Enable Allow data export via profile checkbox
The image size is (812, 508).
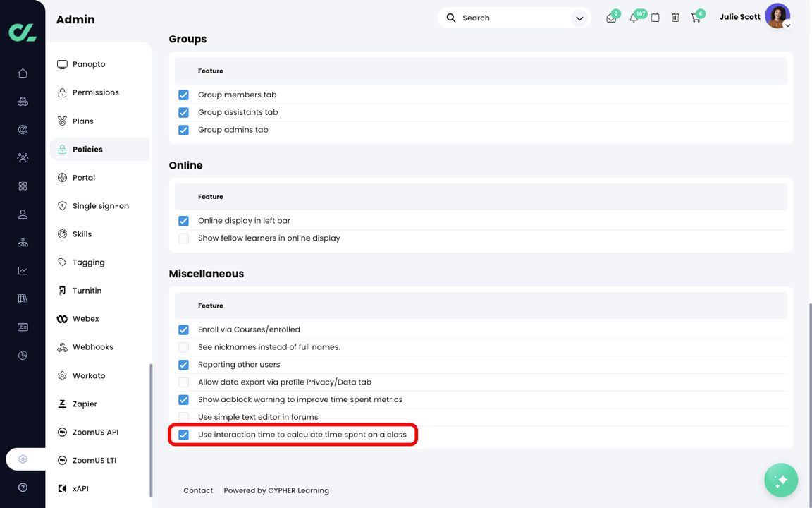183,382
